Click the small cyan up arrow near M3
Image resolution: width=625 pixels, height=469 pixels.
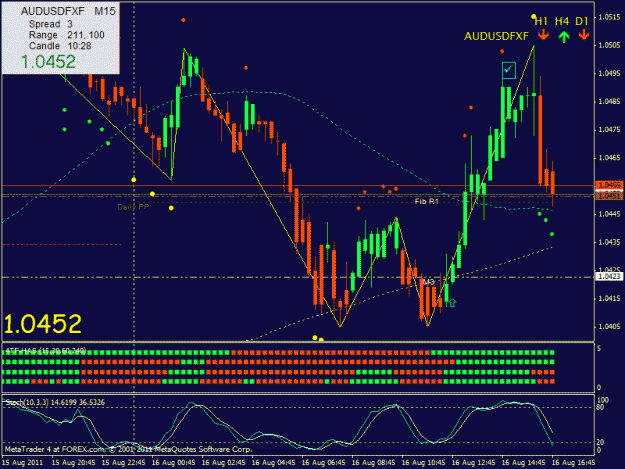[x=452, y=303]
